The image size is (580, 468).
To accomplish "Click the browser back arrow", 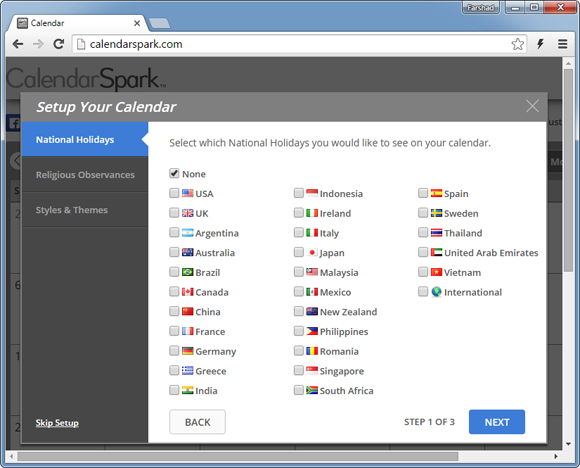I will (x=17, y=44).
